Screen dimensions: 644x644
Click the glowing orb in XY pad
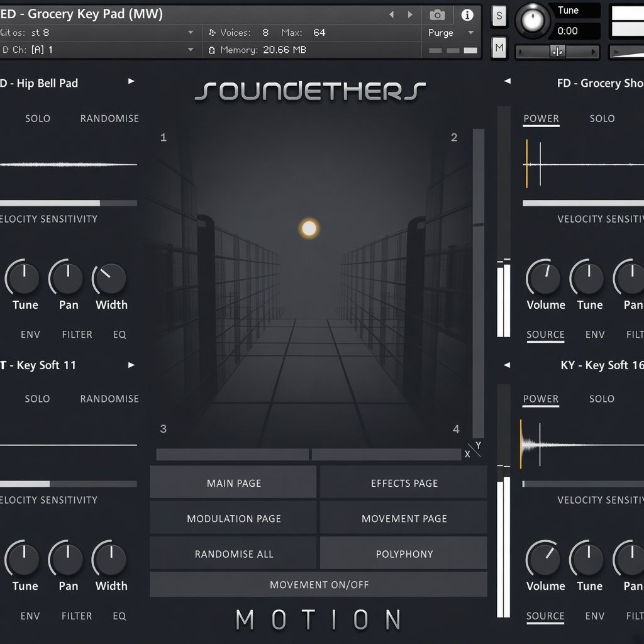(x=309, y=228)
